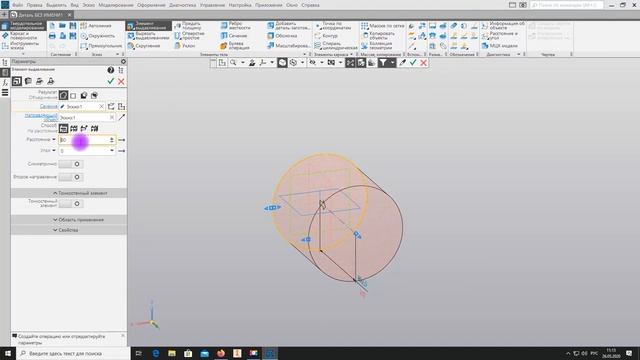The image size is (640, 360).
Task: Click the Сечение link in Parameters
Action: click(49, 107)
